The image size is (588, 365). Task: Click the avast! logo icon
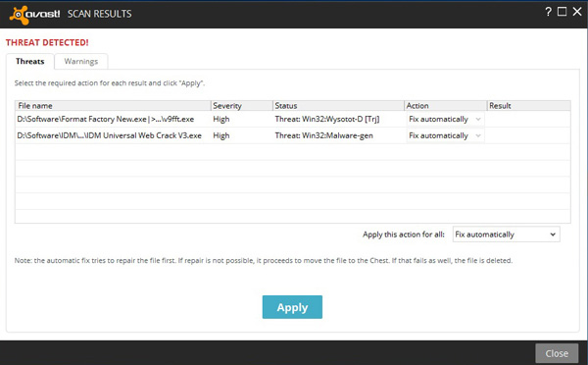coord(34,15)
